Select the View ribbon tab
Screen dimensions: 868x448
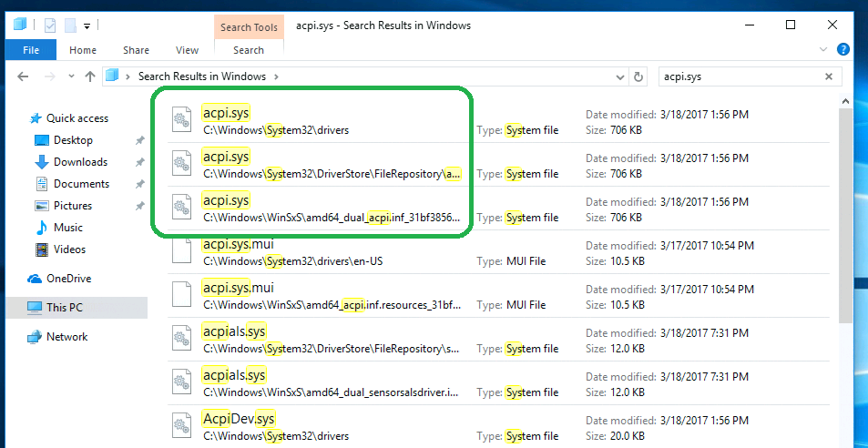tap(187, 50)
